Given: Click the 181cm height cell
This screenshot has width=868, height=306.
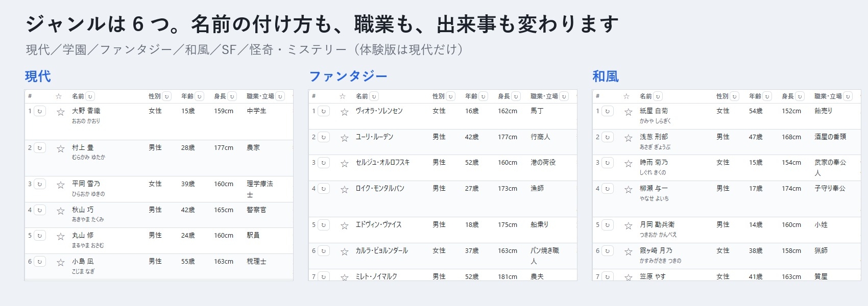Looking at the screenshot, I should 508,276.
